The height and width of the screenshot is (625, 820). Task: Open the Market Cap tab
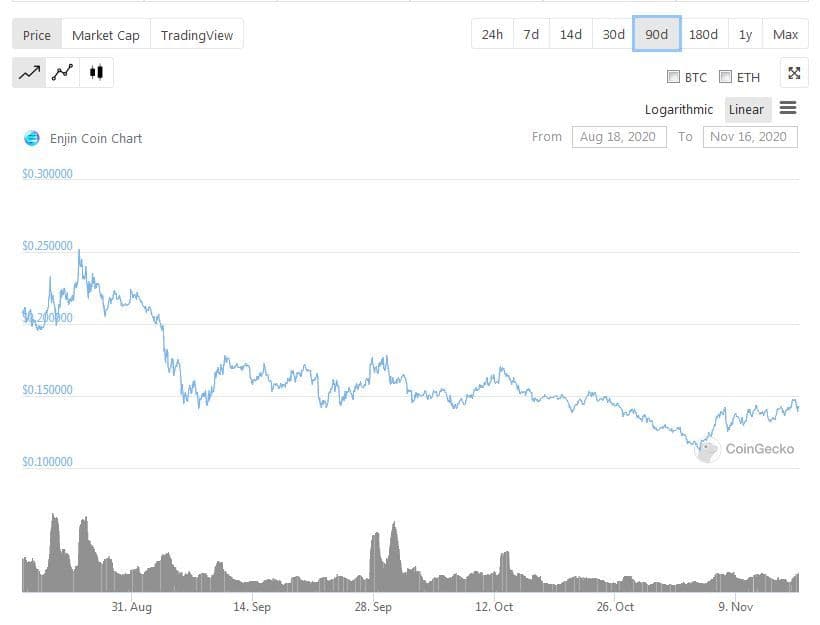pyautogui.click(x=105, y=35)
